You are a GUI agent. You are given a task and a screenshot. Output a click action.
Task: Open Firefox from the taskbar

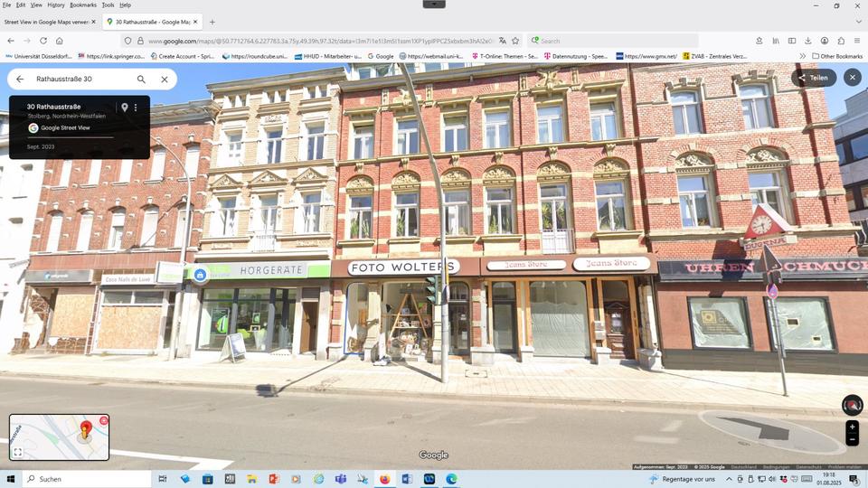tap(385, 479)
